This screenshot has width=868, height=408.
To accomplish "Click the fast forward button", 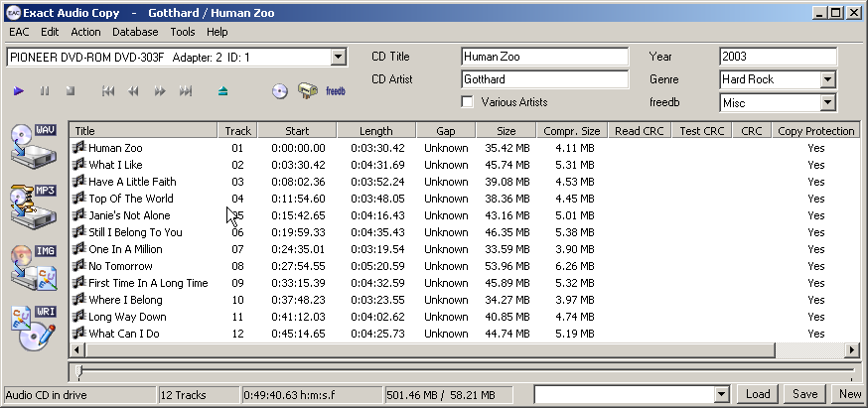I will (x=160, y=91).
